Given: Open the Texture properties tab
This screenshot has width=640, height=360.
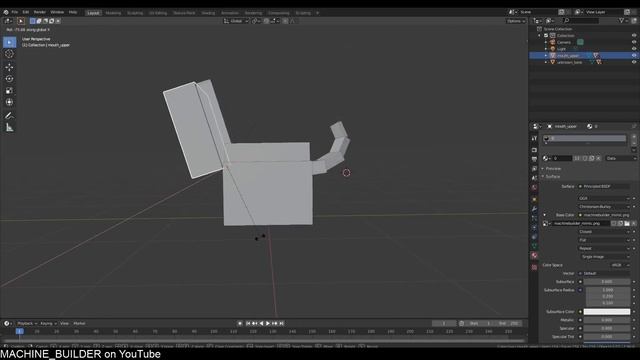Looking at the screenshot, I should (x=534, y=267).
